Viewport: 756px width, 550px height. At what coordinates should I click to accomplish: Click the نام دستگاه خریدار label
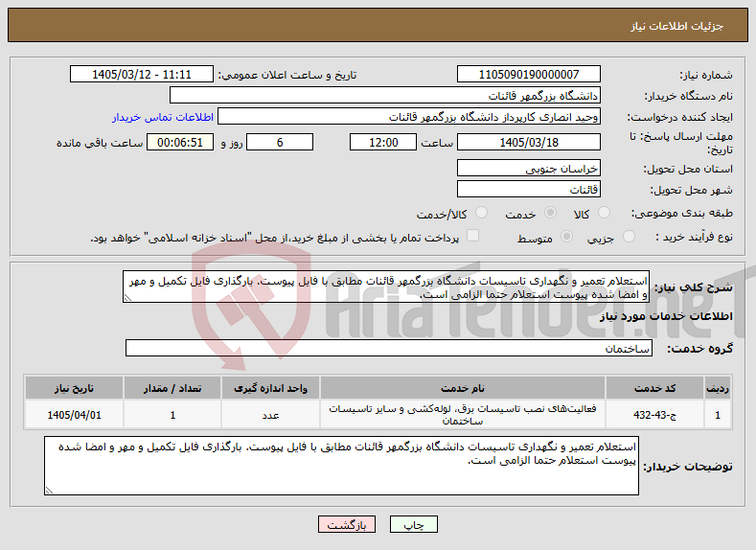coord(689,96)
